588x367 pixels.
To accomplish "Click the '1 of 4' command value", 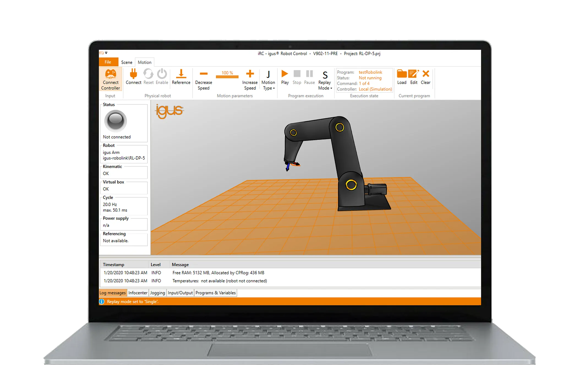I will tap(364, 83).
